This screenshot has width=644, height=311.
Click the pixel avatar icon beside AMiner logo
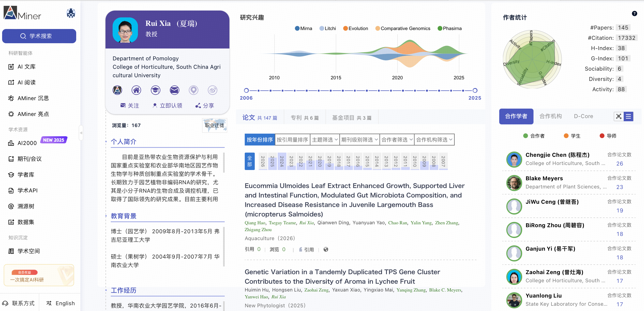[x=71, y=13]
